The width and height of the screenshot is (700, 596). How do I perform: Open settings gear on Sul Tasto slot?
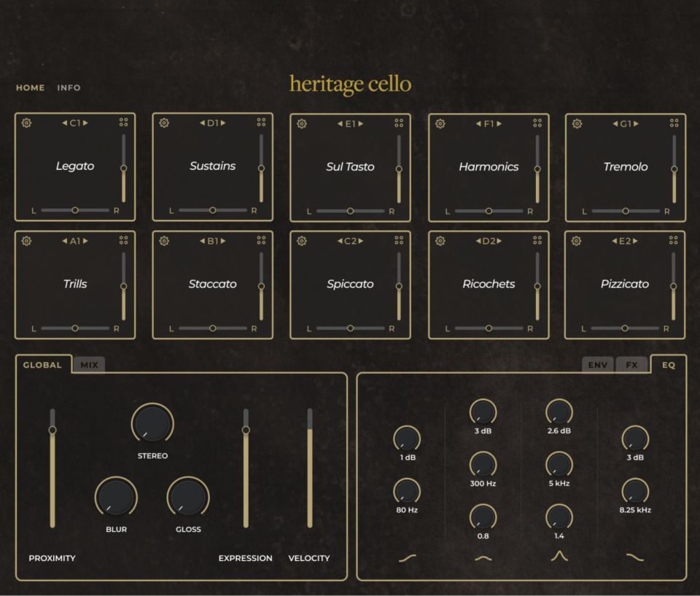coord(302,124)
